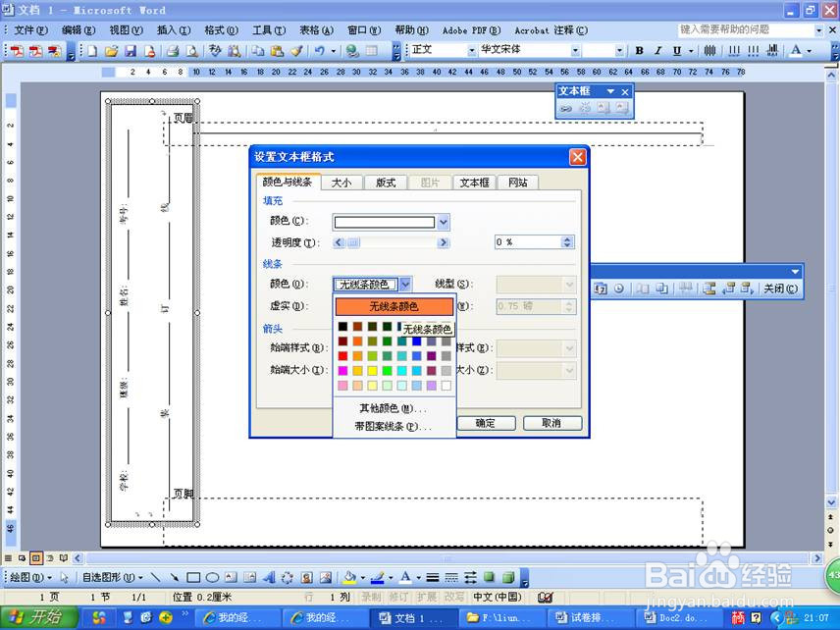This screenshot has height=630, width=840.
Task: Select the Rectangle shape tool
Action: click(193, 577)
